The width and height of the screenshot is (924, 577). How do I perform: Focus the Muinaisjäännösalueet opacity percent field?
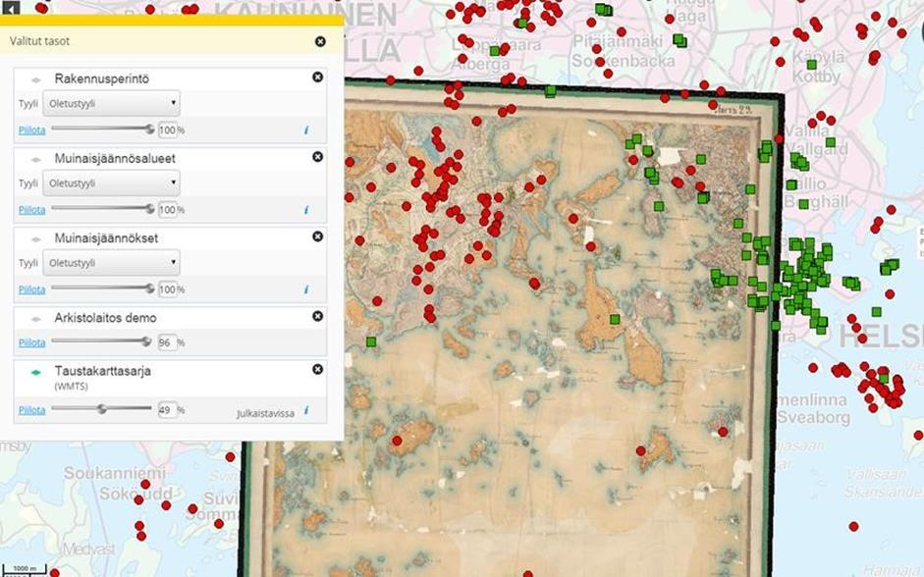(167, 210)
